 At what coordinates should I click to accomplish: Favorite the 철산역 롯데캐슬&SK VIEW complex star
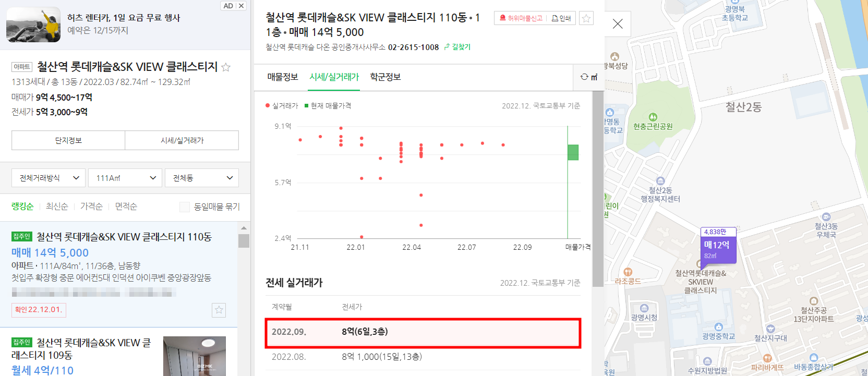tap(226, 67)
